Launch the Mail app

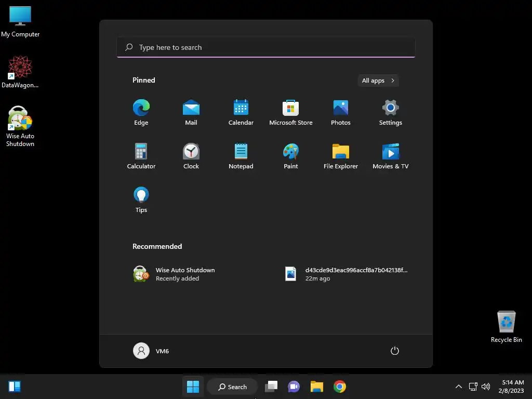191,113
